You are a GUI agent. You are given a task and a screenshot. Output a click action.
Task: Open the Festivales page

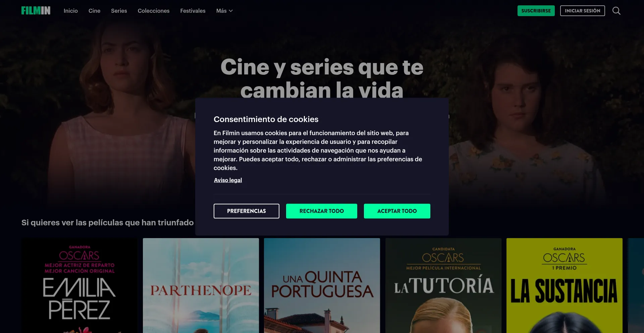[x=193, y=11]
